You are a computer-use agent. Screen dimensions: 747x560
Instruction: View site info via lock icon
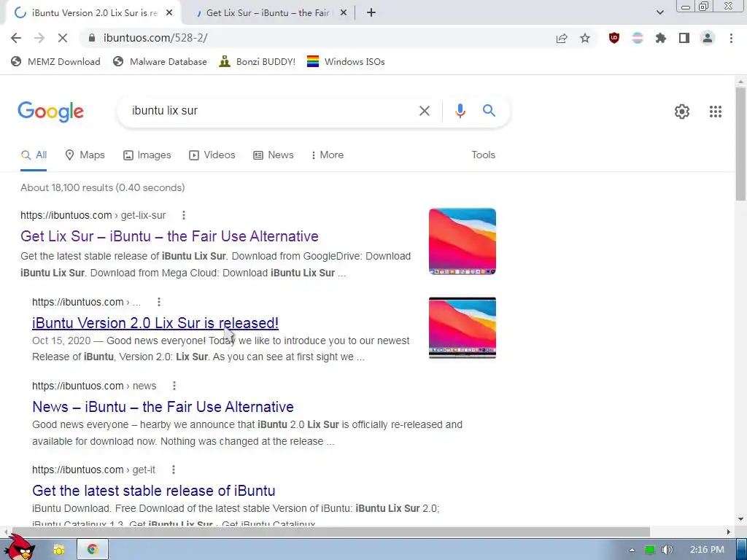pyautogui.click(x=92, y=38)
